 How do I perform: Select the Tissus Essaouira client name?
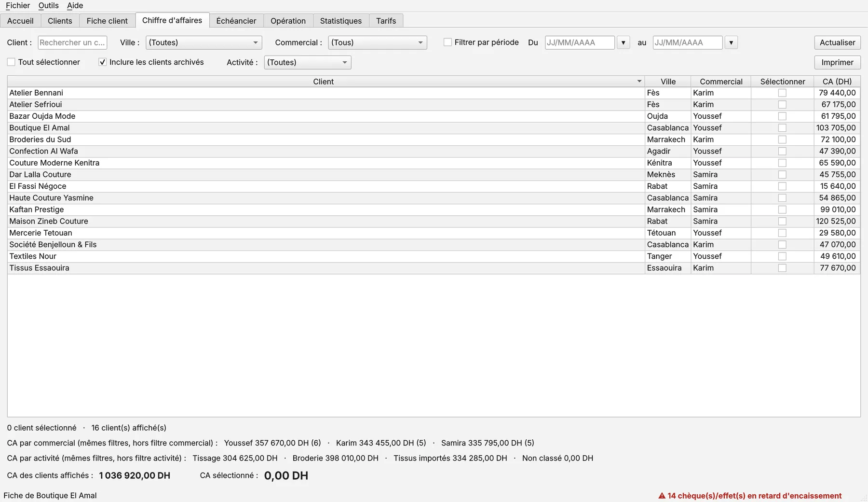39,268
